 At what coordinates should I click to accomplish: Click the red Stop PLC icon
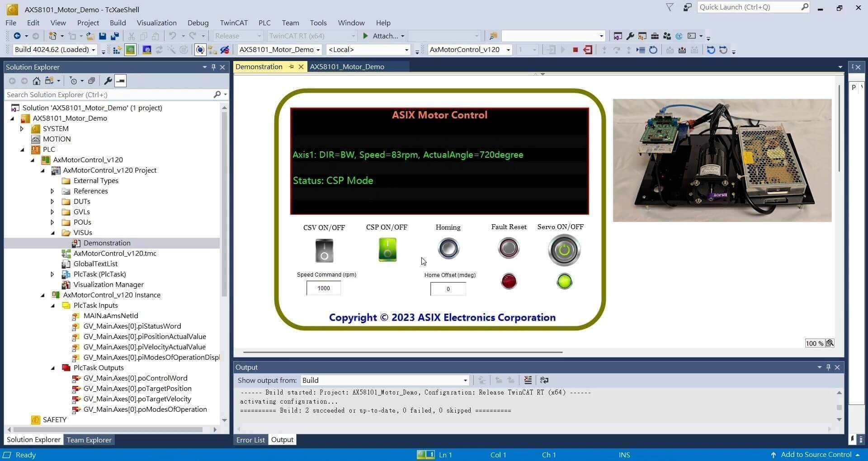coord(575,50)
